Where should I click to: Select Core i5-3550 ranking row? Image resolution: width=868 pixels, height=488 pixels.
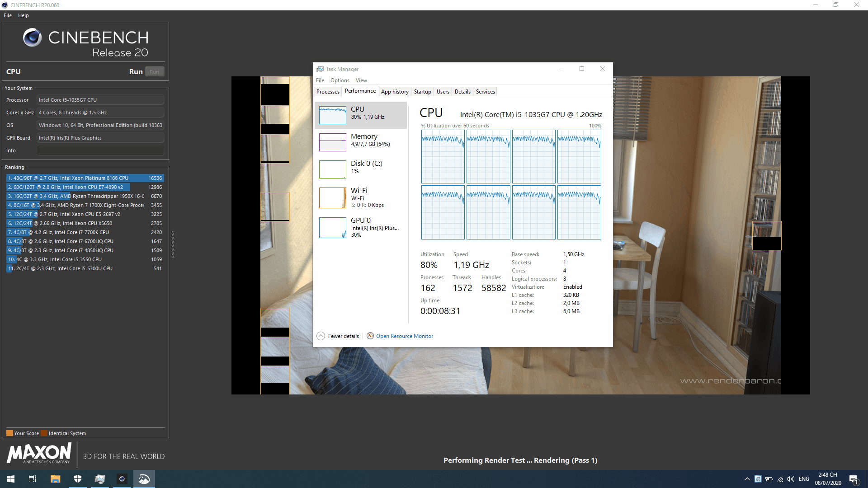click(85, 259)
